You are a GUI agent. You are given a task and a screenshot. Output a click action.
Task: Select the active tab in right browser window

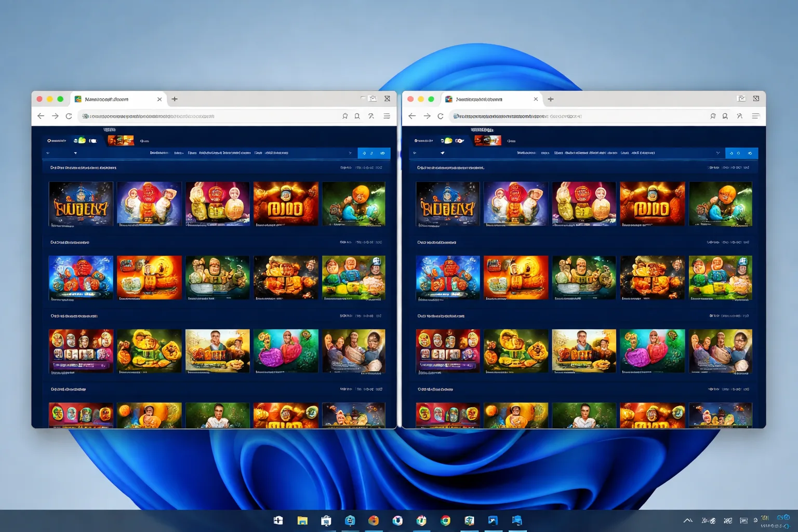click(491, 99)
